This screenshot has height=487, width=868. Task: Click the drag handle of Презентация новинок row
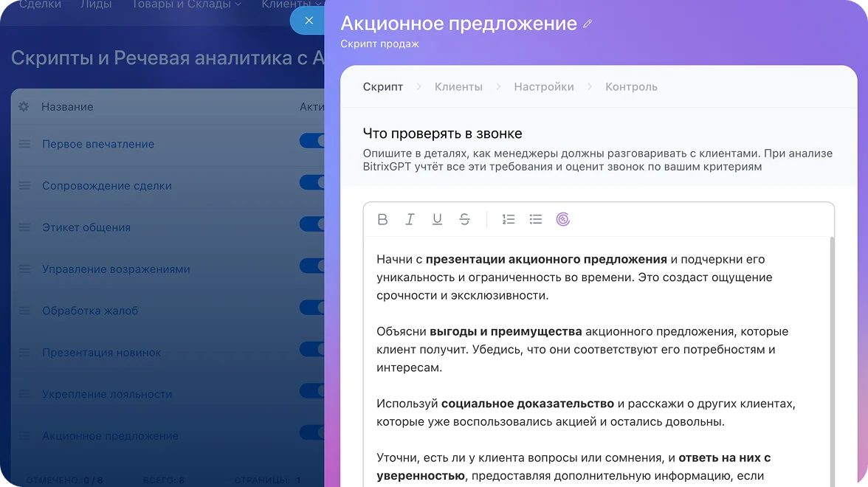tap(24, 353)
